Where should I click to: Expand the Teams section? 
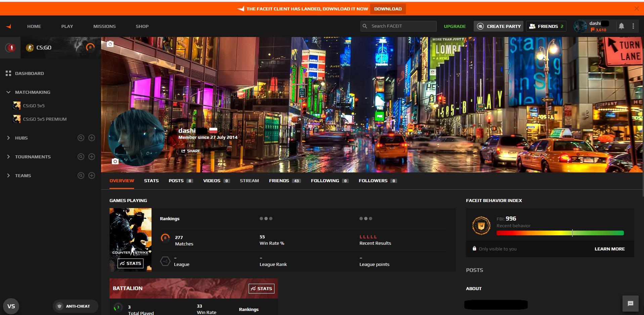(8, 175)
